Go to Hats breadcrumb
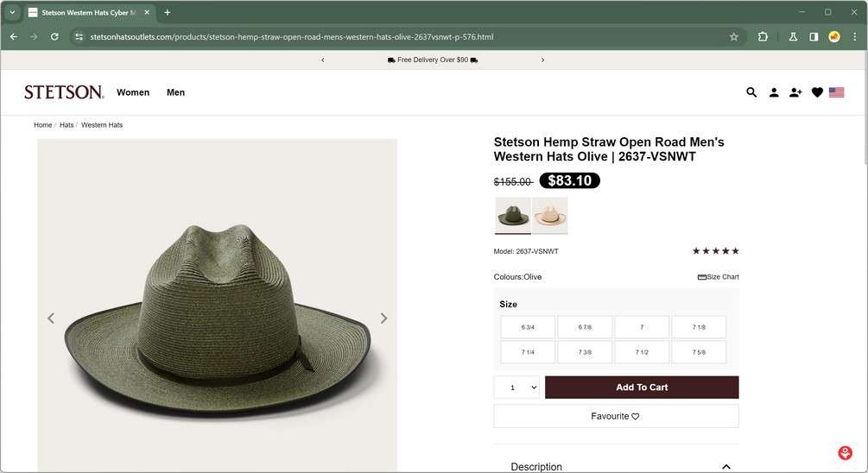 pos(67,125)
